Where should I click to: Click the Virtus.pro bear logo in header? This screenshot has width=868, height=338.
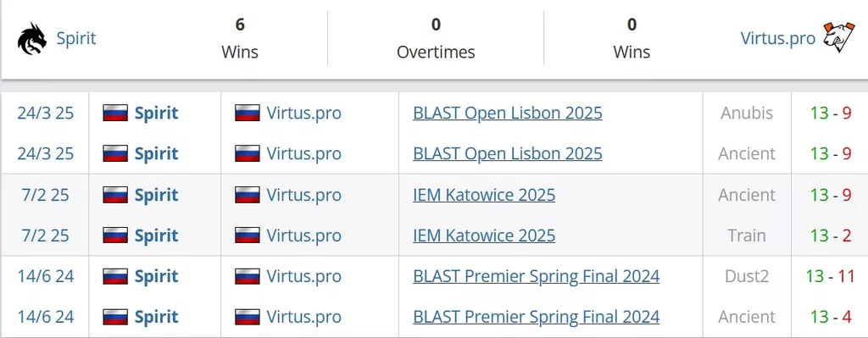[836, 38]
